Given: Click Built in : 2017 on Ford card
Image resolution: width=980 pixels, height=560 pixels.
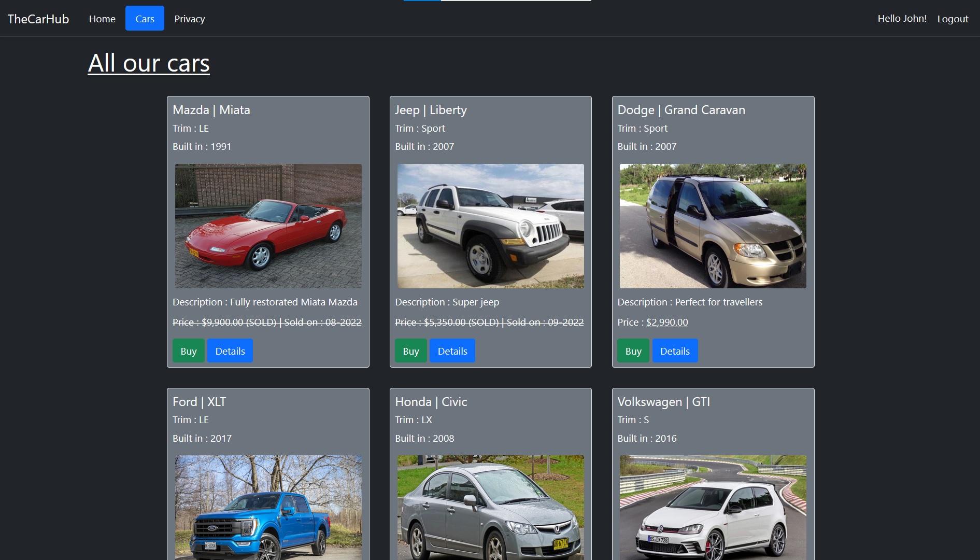Looking at the screenshot, I should pos(202,439).
